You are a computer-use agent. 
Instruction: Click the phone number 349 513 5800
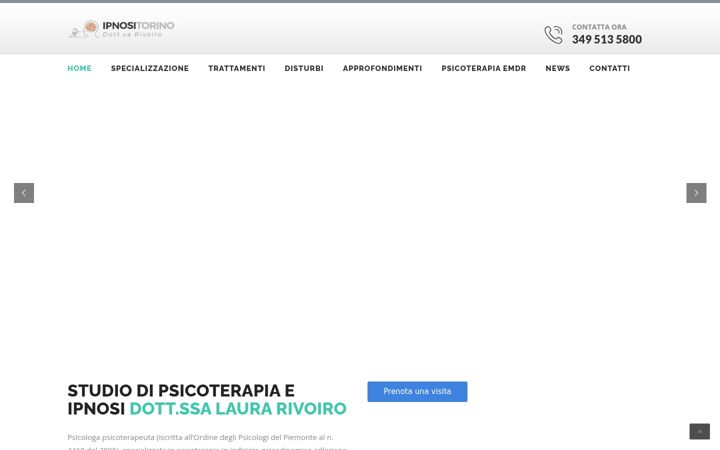[x=607, y=39]
